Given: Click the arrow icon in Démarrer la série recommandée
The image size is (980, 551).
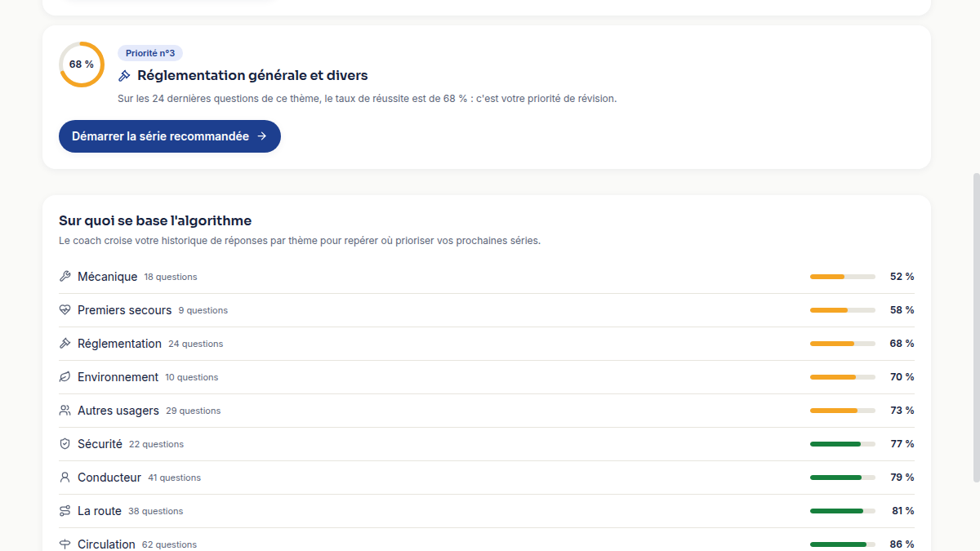Looking at the screenshot, I should (261, 136).
